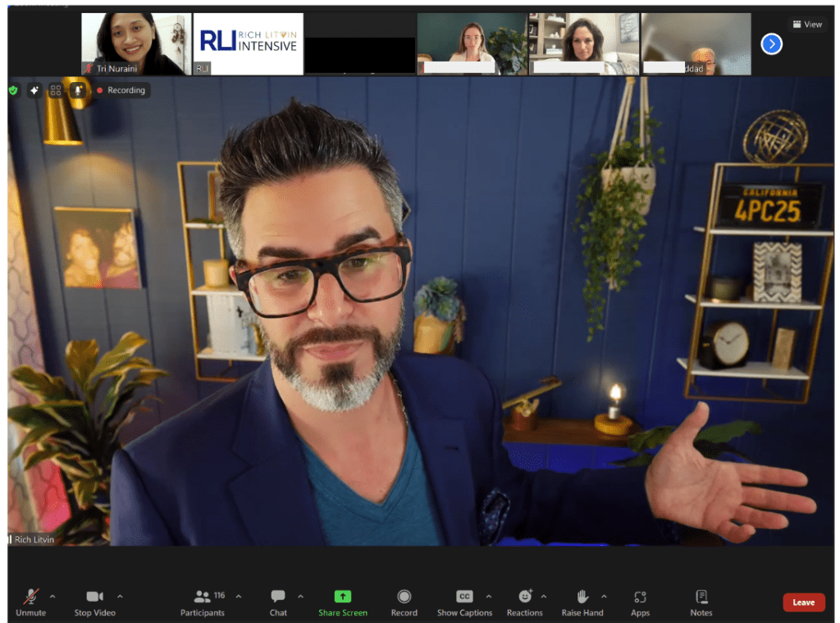Open Reactions emoji picker
This screenshot has width=840, height=623.
coord(525,597)
